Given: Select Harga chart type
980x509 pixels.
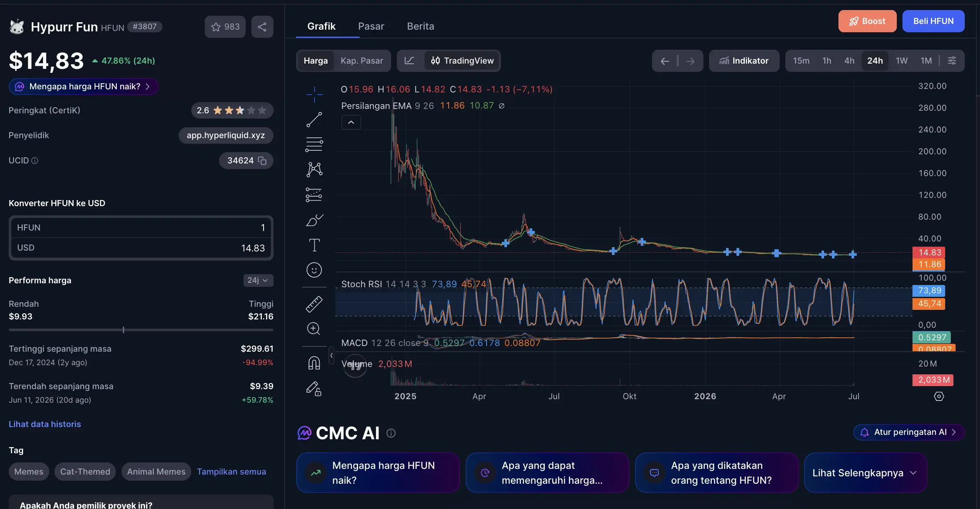Looking at the screenshot, I should [316, 61].
